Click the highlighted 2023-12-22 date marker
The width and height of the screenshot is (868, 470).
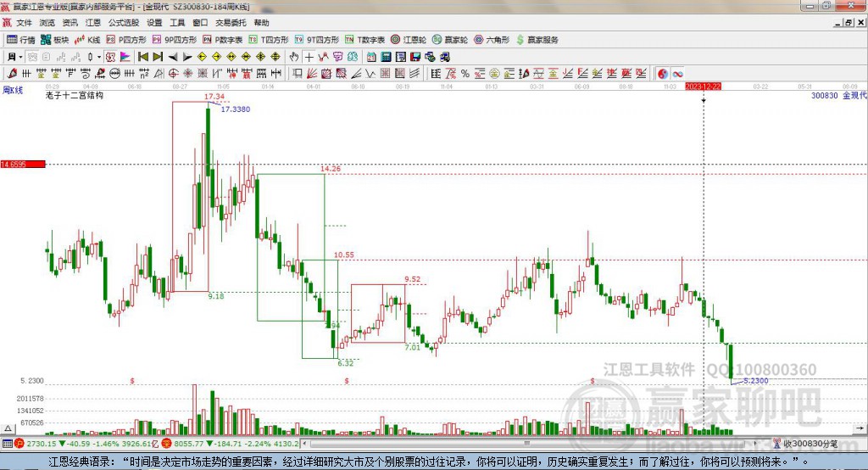(x=703, y=87)
